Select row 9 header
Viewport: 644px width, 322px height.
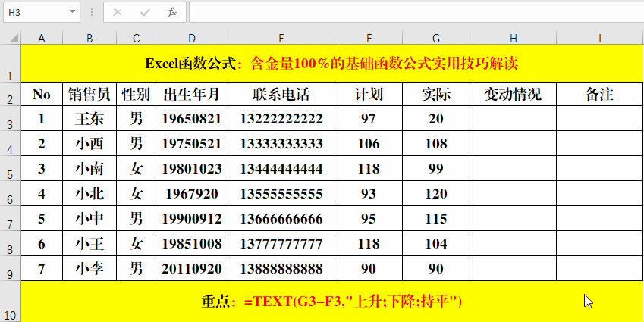[x=11, y=269]
